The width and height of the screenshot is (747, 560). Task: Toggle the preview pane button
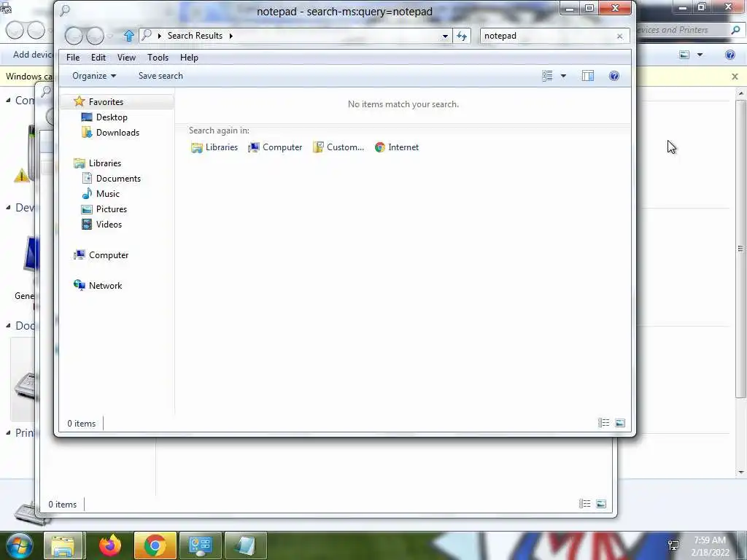coord(588,76)
